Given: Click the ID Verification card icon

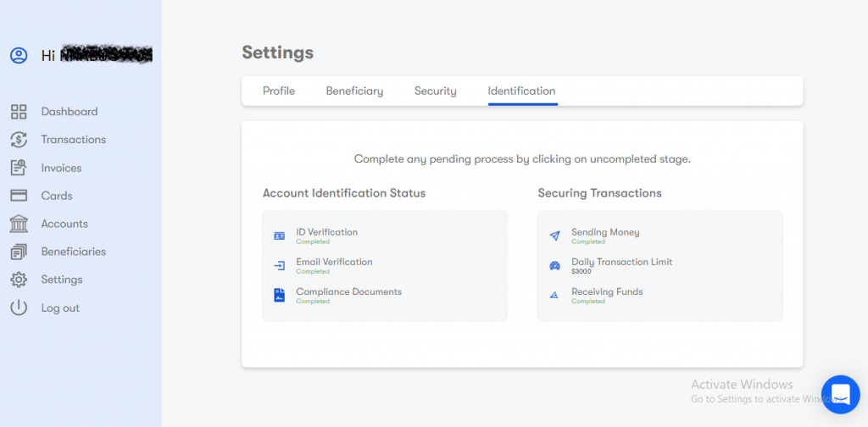Looking at the screenshot, I should coord(280,236).
